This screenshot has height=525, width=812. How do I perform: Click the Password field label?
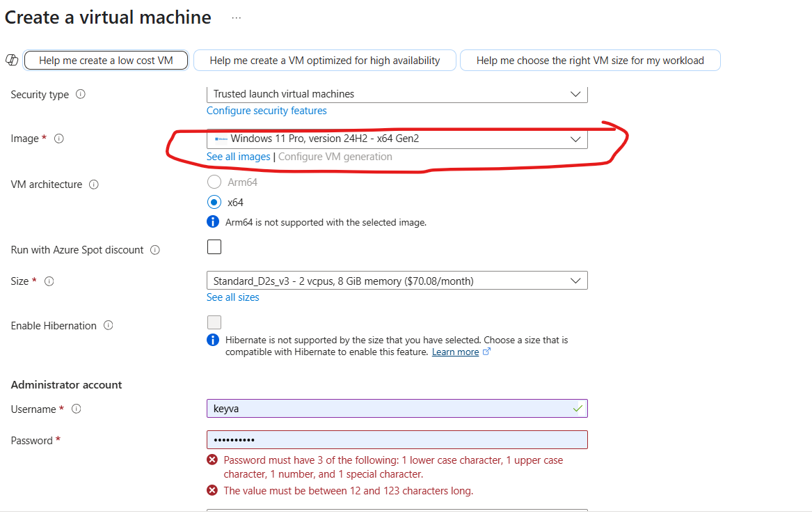click(31, 441)
